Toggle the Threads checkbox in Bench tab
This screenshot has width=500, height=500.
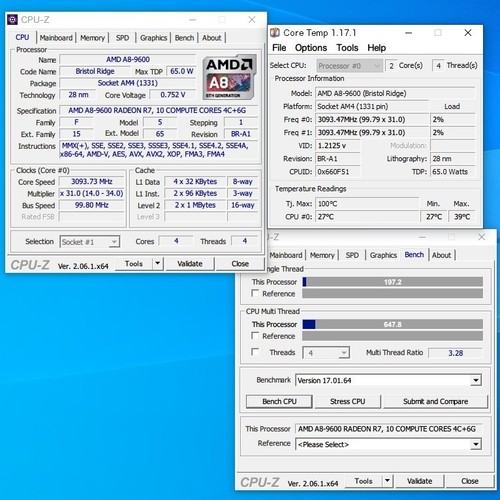point(255,352)
